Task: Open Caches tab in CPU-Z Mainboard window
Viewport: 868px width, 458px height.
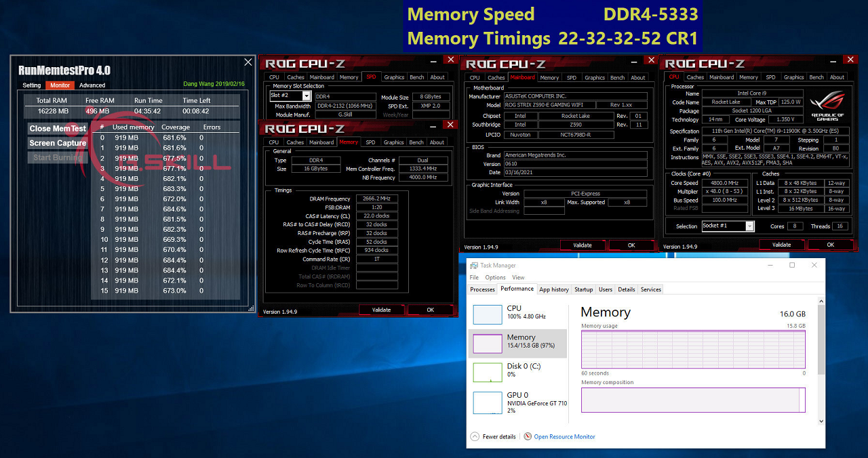Action: click(x=496, y=78)
